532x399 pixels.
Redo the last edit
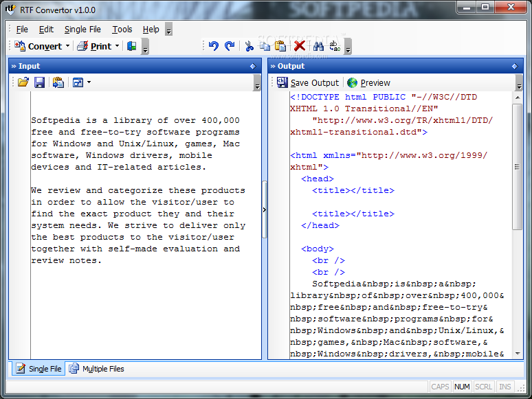(x=230, y=46)
